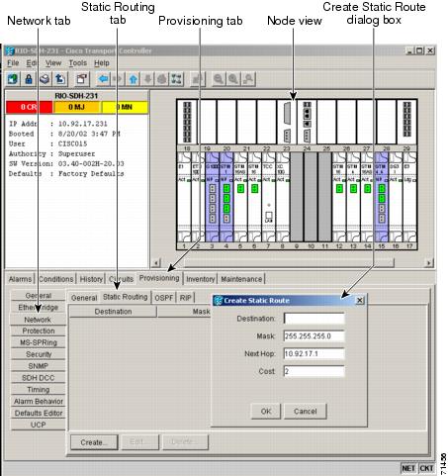
Task: Open the Inventory tab
Action: [x=201, y=279]
